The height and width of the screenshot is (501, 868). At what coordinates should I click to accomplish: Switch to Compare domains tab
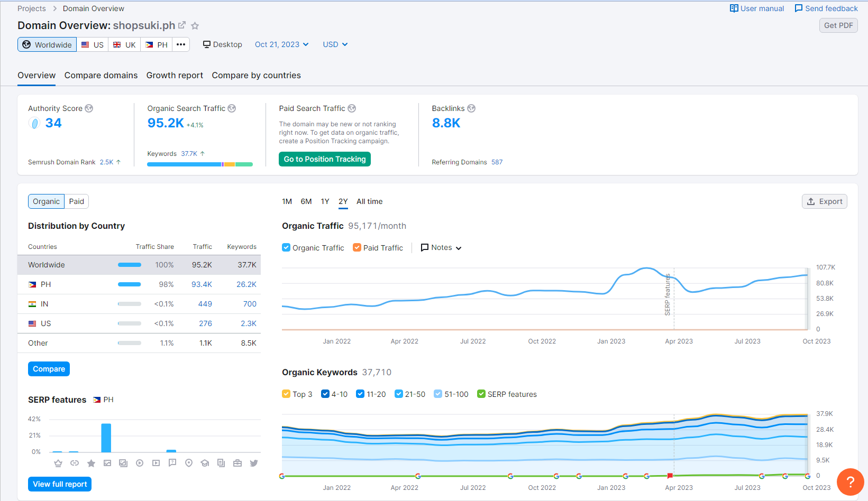point(101,76)
